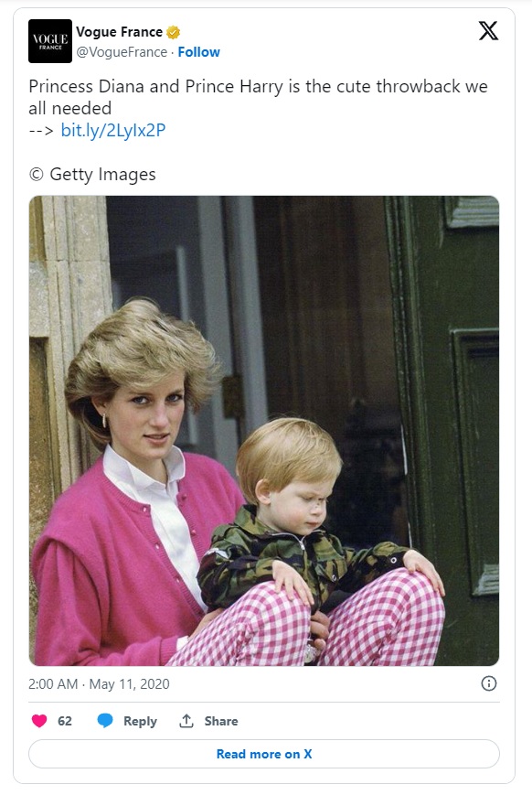532x795 pixels.
Task: Click the @VogueFrance handle
Action: coord(122,52)
